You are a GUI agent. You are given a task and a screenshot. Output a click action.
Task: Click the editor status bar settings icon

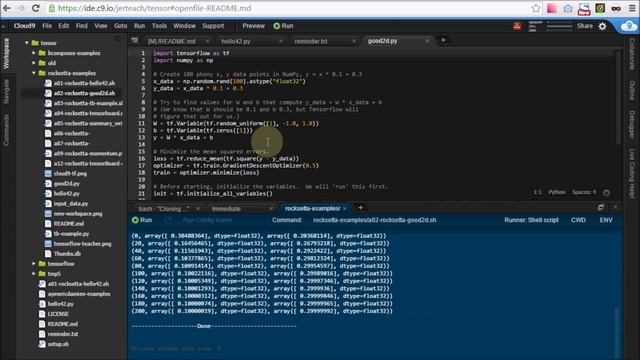coord(607,193)
